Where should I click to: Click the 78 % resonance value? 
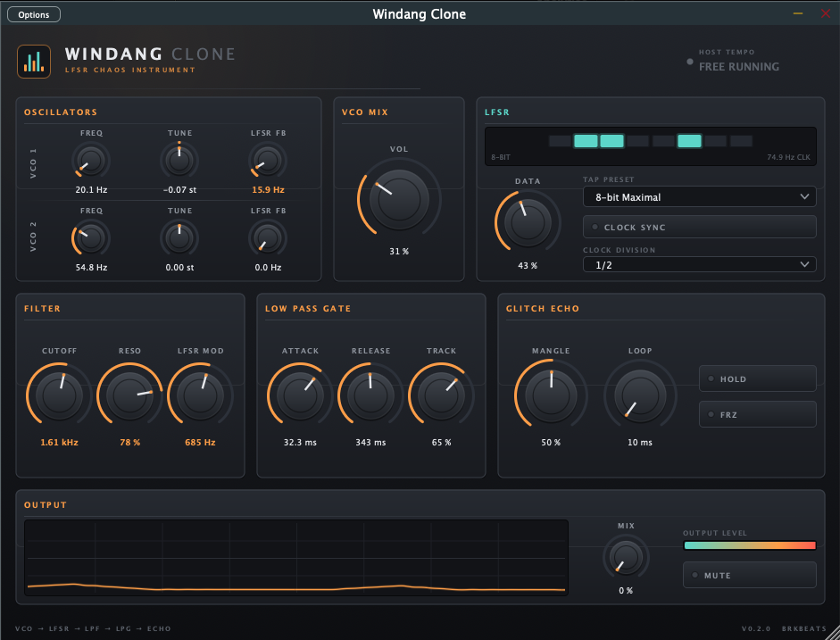tap(129, 443)
